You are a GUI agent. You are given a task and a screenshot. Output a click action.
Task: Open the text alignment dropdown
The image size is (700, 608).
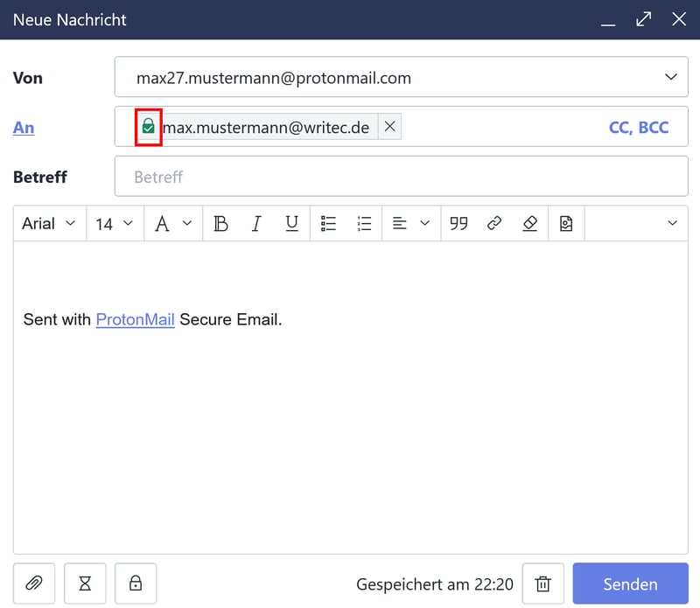pyautogui.click(x=411, y=224)
